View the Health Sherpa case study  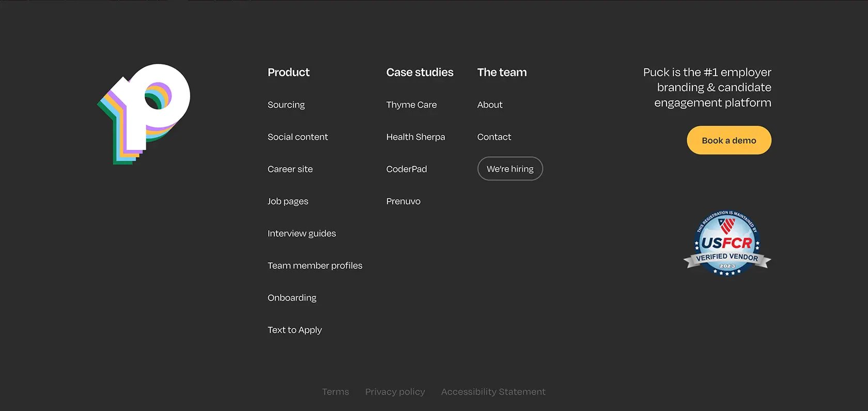[415, 137]
